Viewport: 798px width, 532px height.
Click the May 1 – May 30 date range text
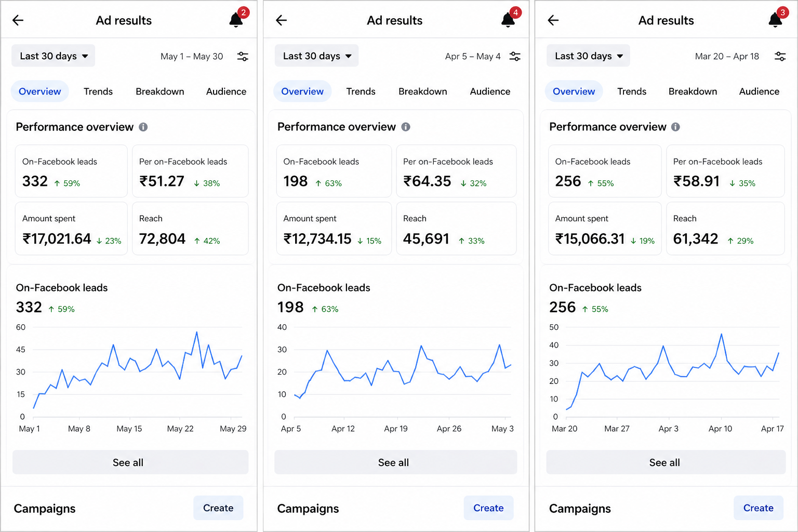point(192,56)
